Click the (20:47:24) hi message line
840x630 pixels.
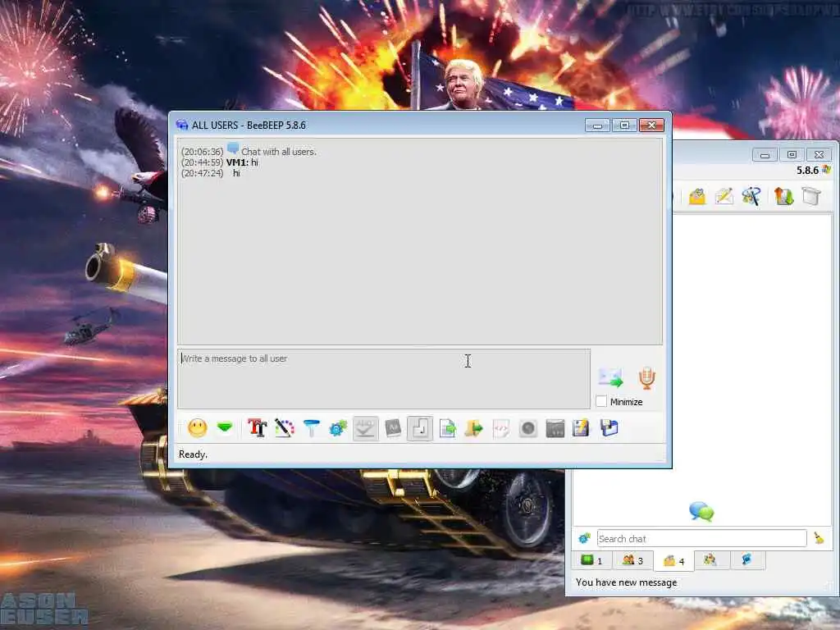[x=211, y=173]
